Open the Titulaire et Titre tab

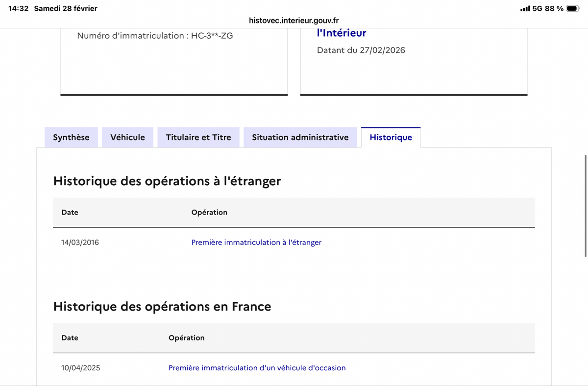[x=198, y=137]
